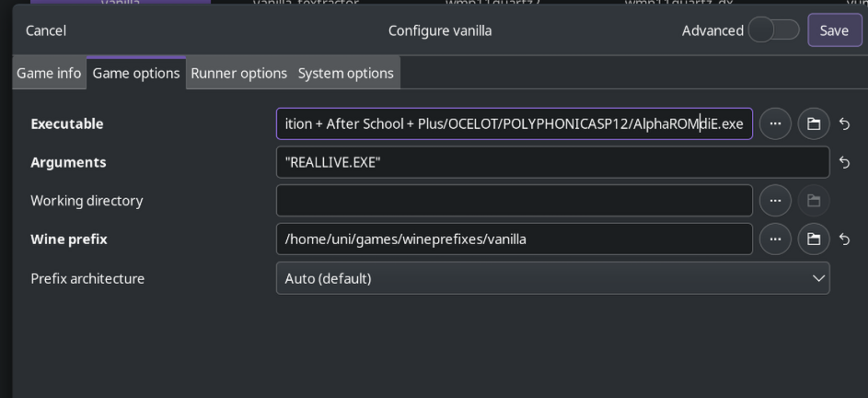Image resolution: width=868 pixels, height=398 pixels.
Task: Browse for the Executable file
Action: [775, 123]
